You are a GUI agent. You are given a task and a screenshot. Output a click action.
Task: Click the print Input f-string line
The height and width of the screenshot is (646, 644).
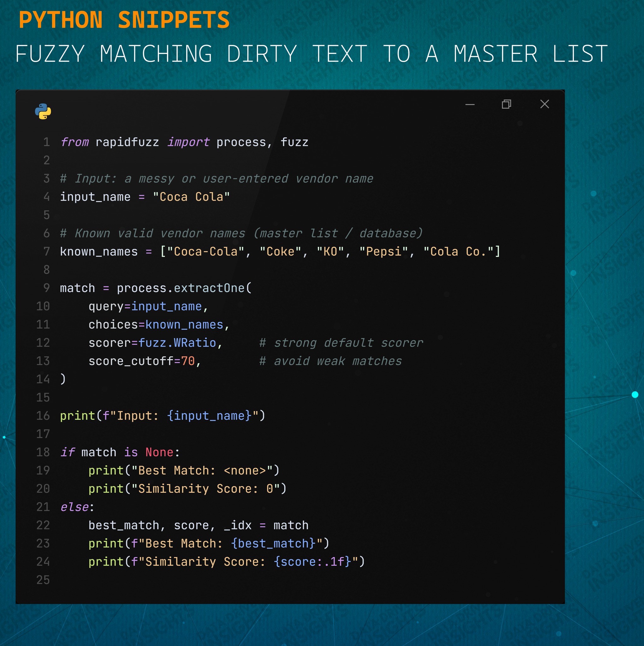tap(162, 416)
